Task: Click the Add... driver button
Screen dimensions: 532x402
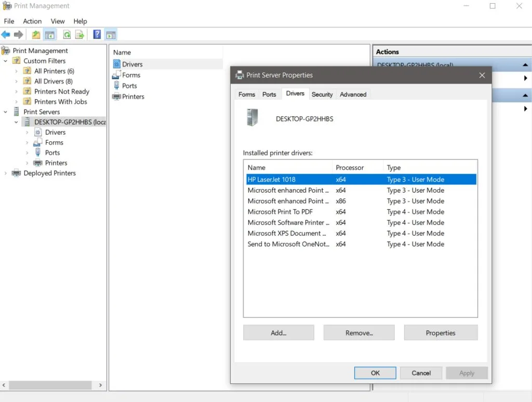Action: coord(278,333)
